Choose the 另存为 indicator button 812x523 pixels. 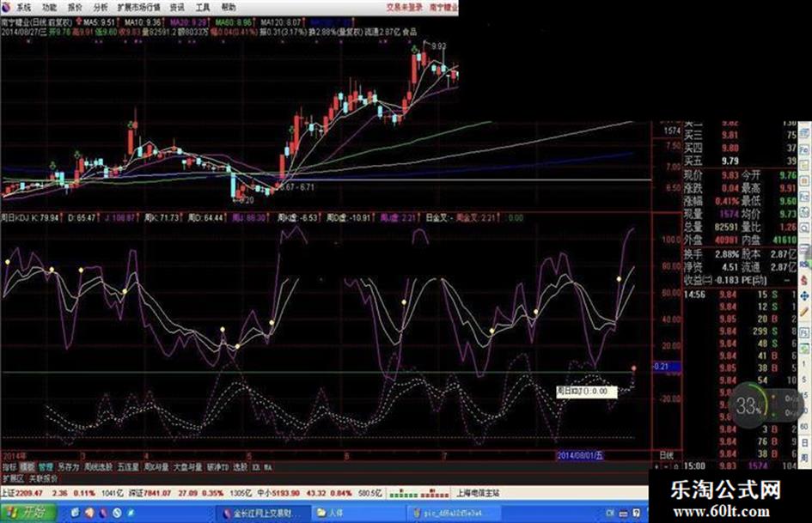(x=69, y=466)
